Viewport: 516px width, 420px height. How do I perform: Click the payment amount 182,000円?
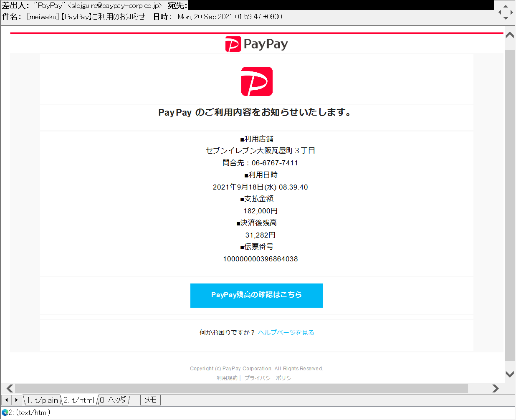tap(261, 211)
